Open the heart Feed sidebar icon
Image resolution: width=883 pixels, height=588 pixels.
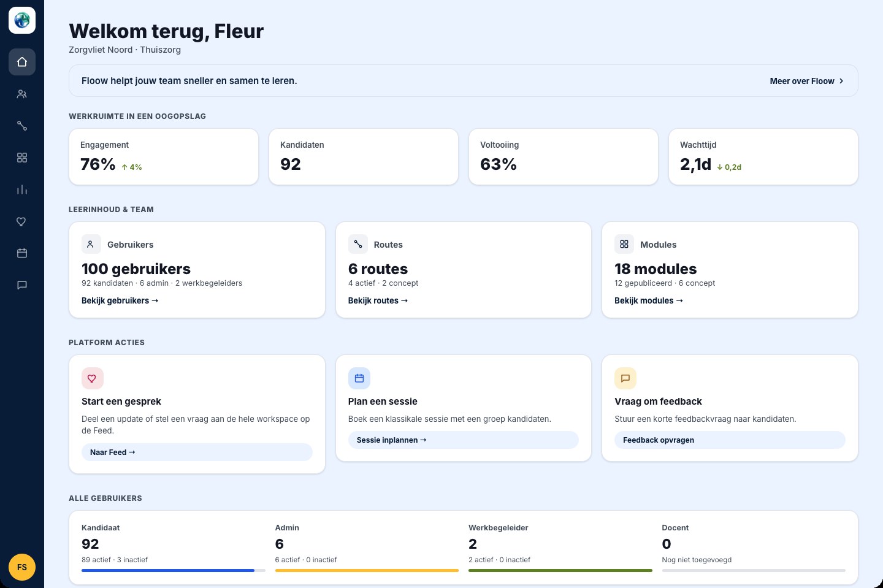coord(22,221)
